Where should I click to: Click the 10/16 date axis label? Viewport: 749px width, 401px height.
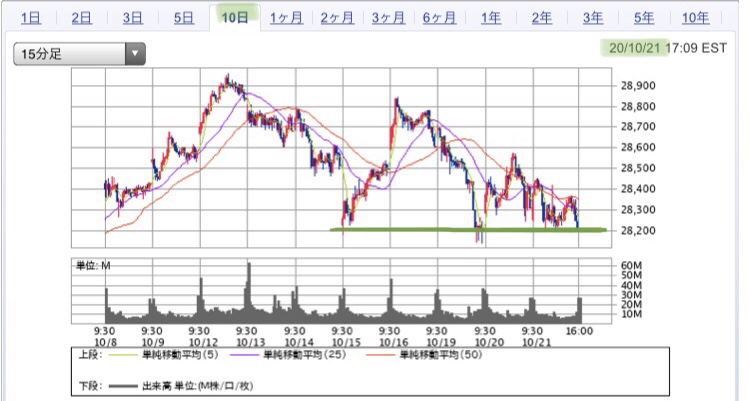394,342
